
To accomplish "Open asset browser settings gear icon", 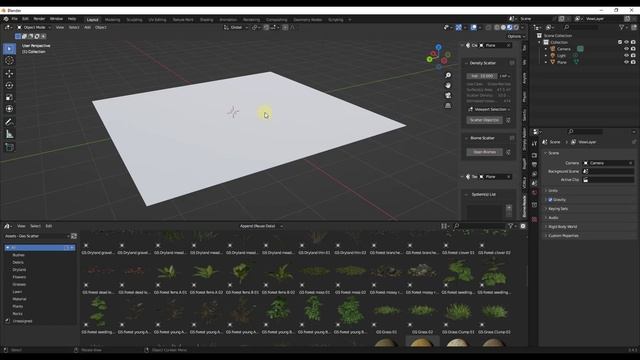I will click(522, 226).
